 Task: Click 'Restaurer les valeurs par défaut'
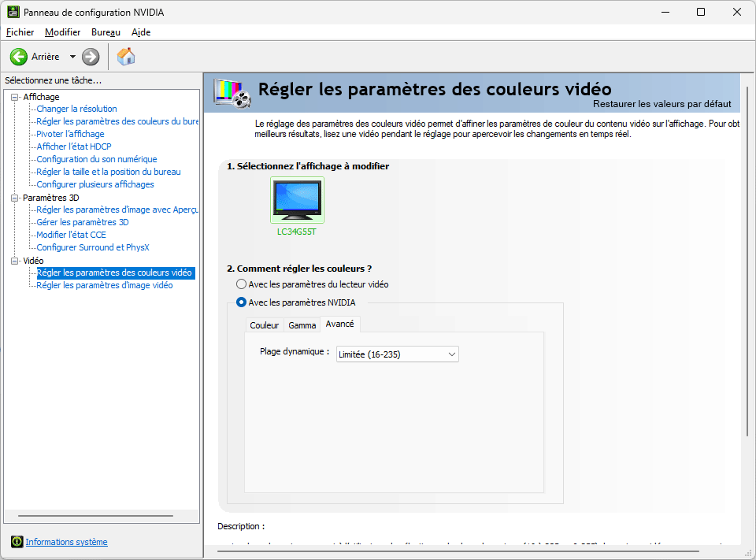tap(662, 103)
